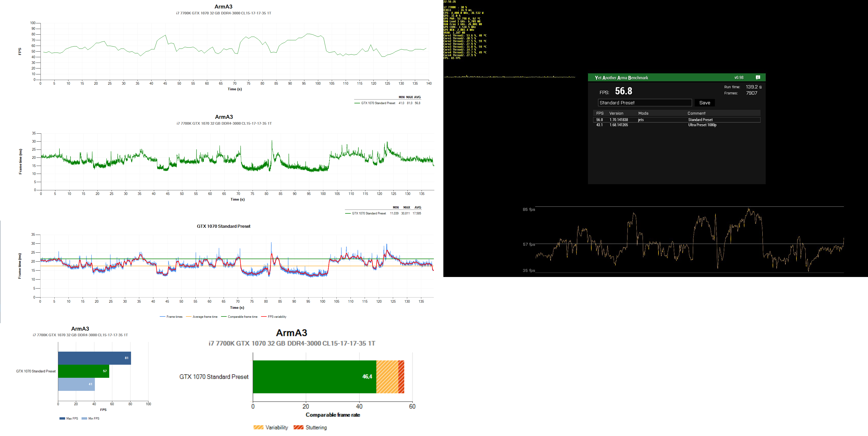This screenshot has width=868, height=436.
Task: Click the Mods column header
Action: 643,113
